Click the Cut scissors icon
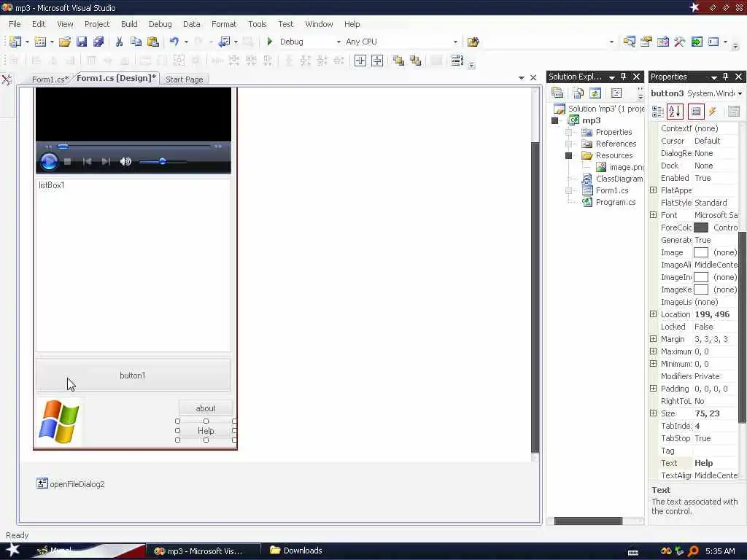Image resolution: width=747 pixels, height=560 pixels. [x=119, y=42]
